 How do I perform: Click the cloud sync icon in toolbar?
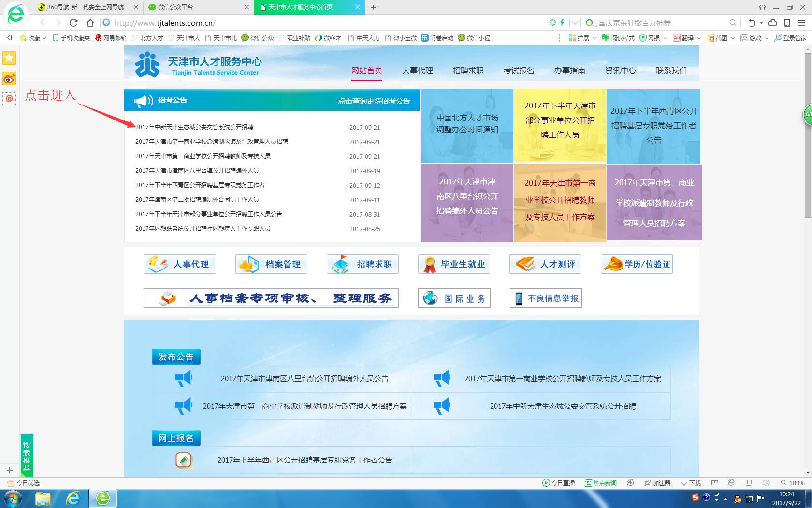[x=772, y=22]
